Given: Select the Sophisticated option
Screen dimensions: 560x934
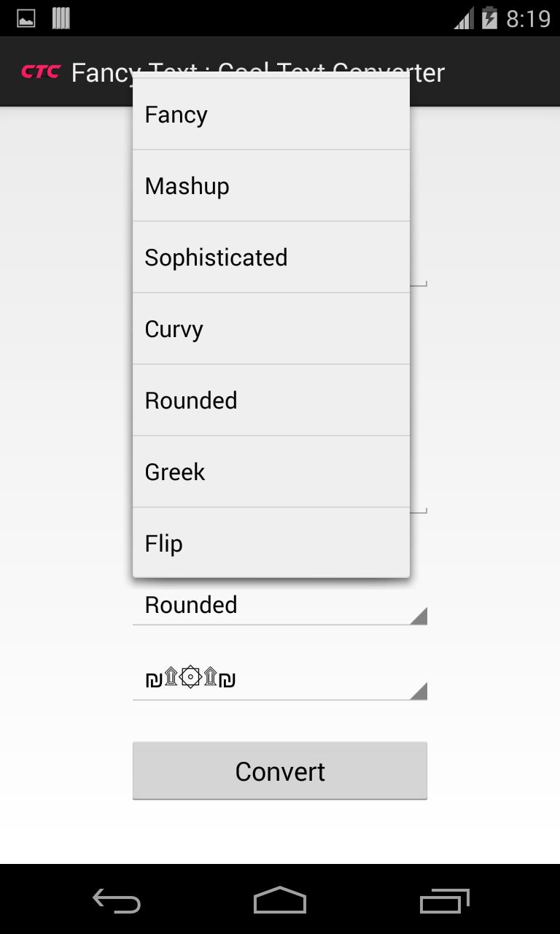Looking at the screenshot, I should (271, 257).
